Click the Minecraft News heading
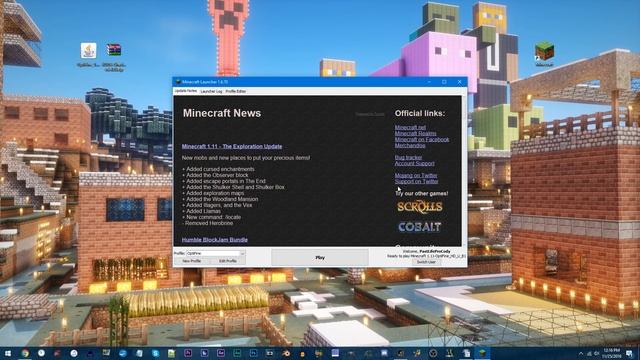Image resolution: width=640 pixels, height=360 pixels. coord(222,113)
